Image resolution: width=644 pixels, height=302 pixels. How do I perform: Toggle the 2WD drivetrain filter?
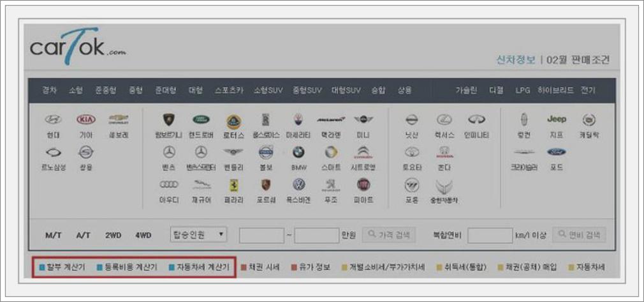(x=113, y=236)
